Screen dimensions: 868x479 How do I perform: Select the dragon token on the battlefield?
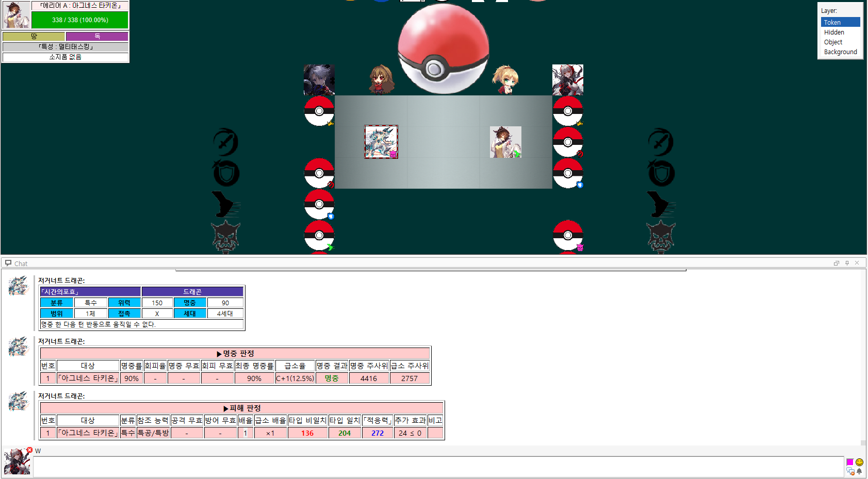click(381, 142)
